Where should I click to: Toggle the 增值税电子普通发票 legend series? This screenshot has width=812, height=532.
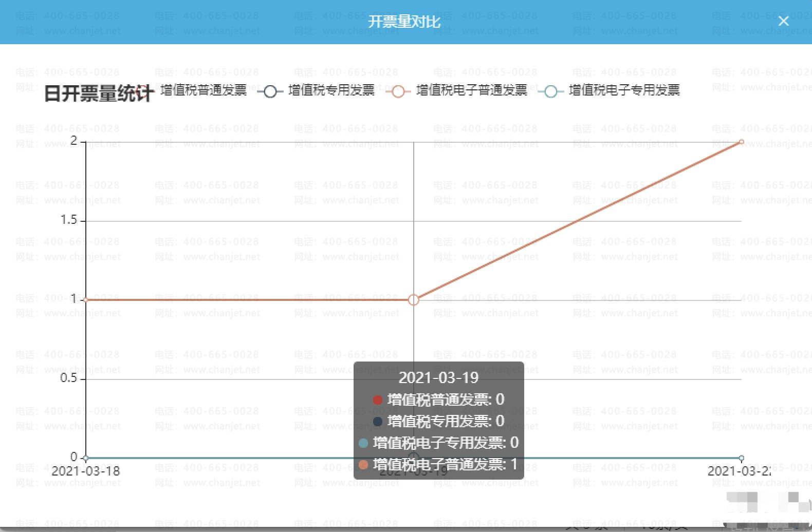click(x=457, y=91)
